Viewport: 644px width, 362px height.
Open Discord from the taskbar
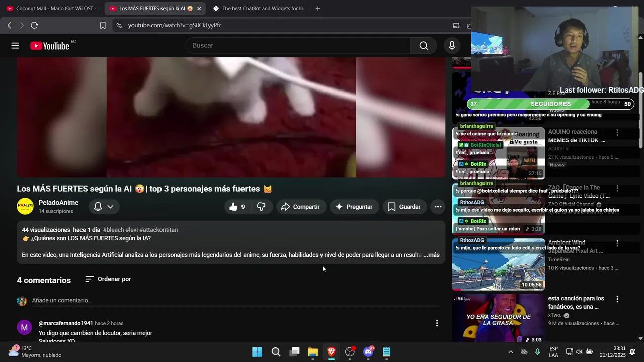[368, 352]
